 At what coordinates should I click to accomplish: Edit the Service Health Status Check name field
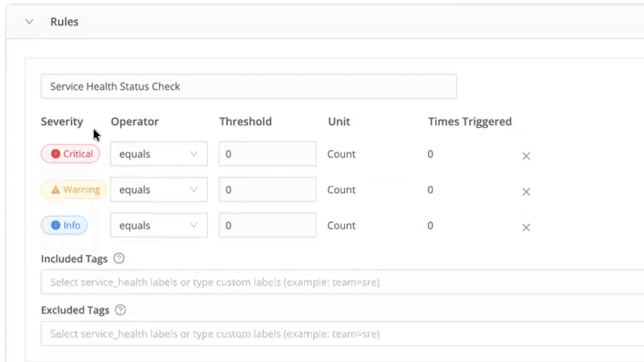pyautogui.click(x=248, y=86)
